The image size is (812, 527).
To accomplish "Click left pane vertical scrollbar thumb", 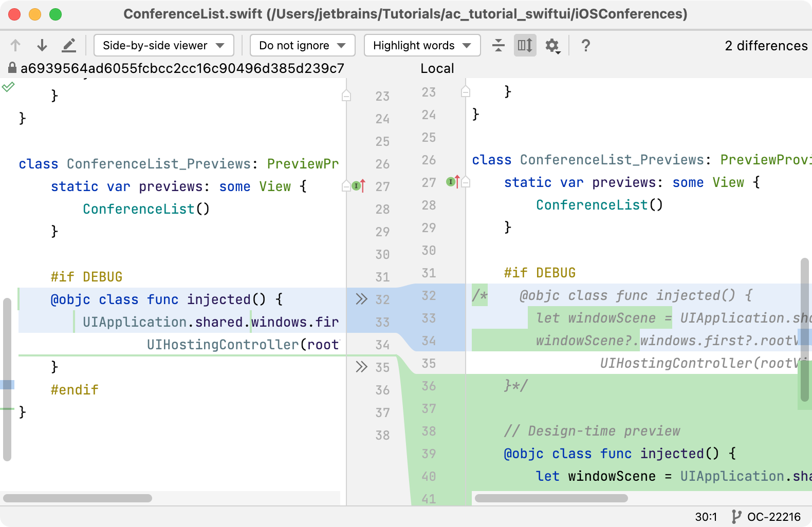I will pos(7,379).
